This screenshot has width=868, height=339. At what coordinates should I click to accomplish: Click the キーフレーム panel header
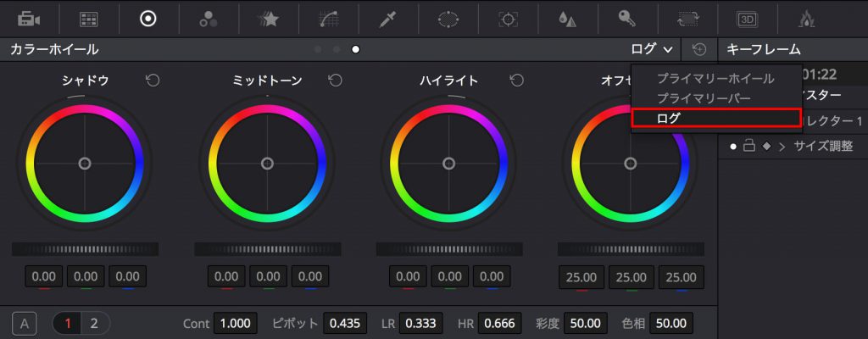764,49
